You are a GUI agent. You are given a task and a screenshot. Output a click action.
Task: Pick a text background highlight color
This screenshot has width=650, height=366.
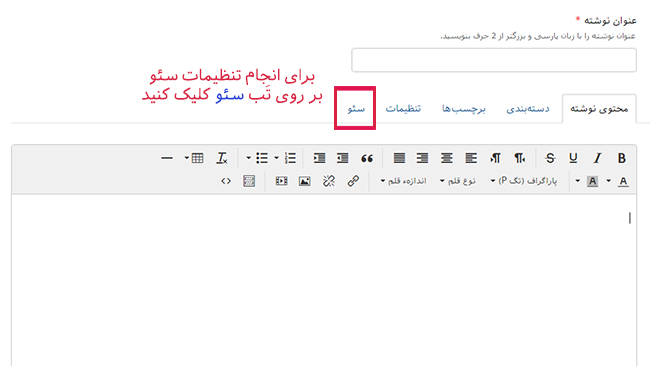tap(592, 181)
